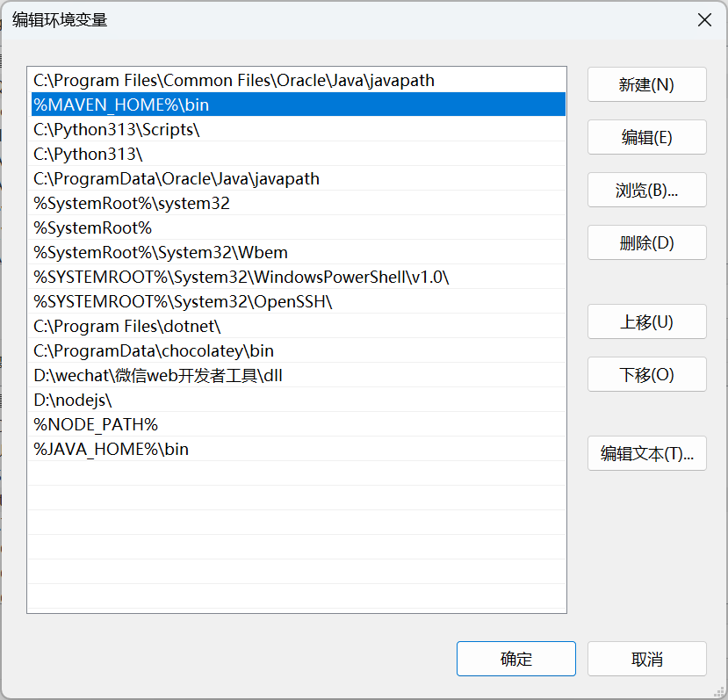Select the %JAVA_HOME%\bin entry
728x700 pixels.
coord(297,449)
